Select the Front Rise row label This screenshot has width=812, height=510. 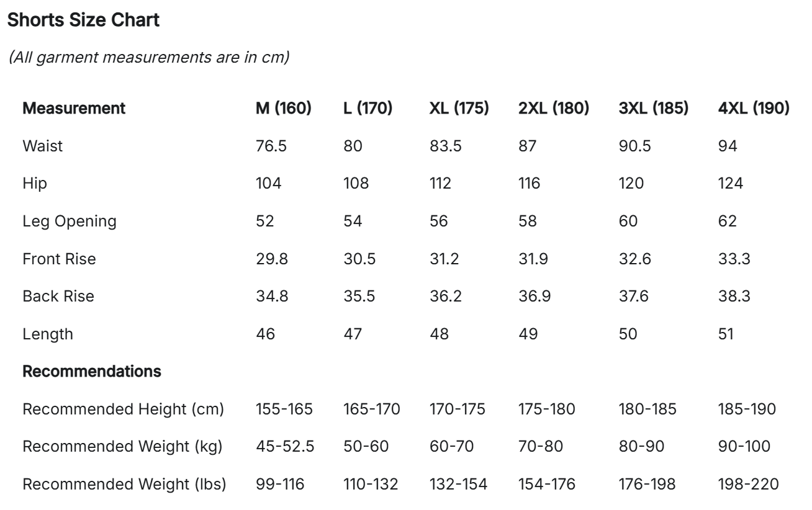(60, 259)
